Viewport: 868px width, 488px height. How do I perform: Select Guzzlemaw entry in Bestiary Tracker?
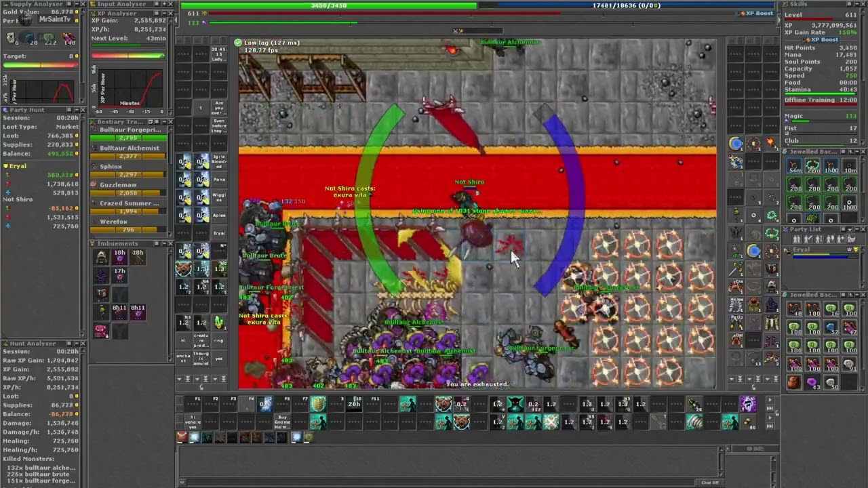tap(128, 188)
